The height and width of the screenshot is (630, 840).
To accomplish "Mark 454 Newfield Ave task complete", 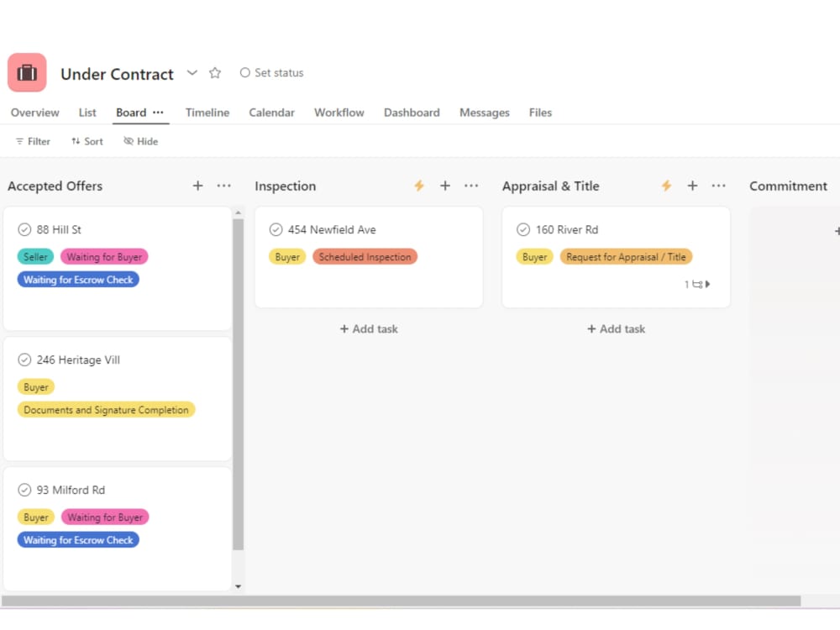I will click(x=276, y=228).
